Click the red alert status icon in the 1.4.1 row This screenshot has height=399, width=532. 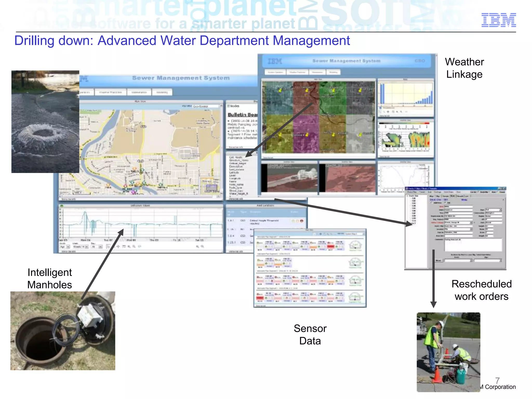pos(302,221)
